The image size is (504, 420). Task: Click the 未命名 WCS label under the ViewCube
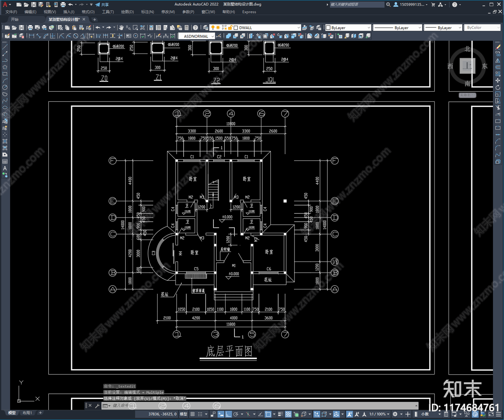pyautogui.click(x=467, y=95)
